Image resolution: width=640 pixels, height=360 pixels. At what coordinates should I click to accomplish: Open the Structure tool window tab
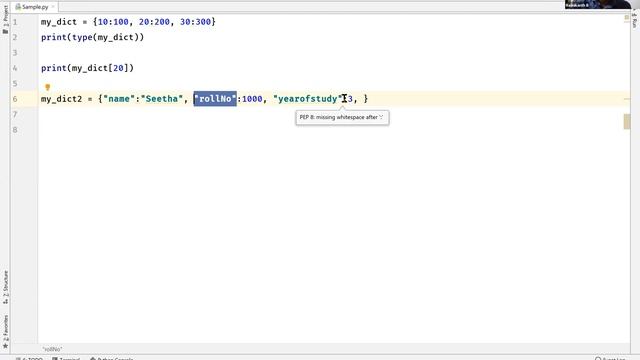click(x=5, y=287)
